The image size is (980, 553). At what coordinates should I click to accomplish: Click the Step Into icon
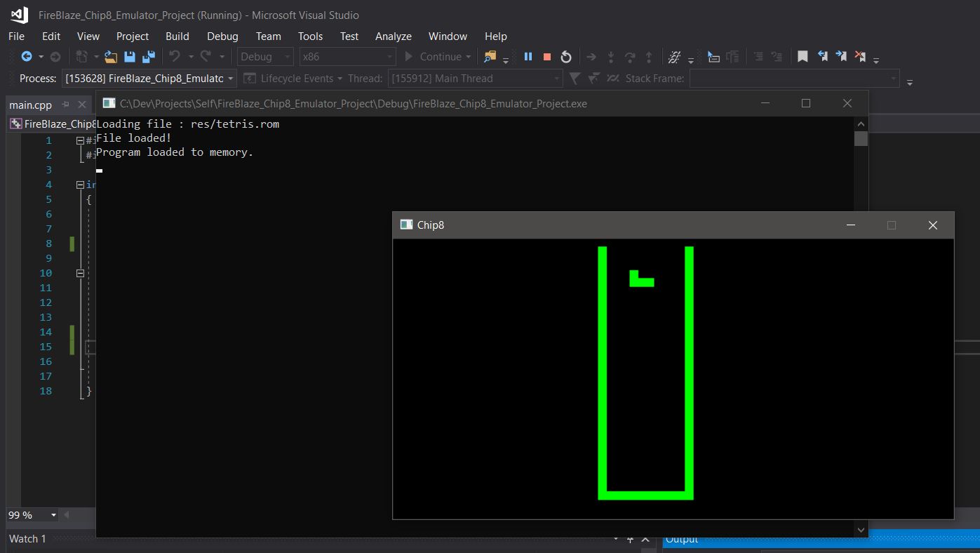(x=610, y=56)
